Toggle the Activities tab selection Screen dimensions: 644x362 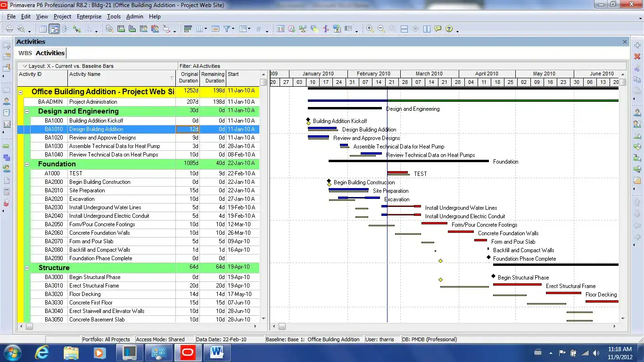pyautogui.click(x=50, y=53)
